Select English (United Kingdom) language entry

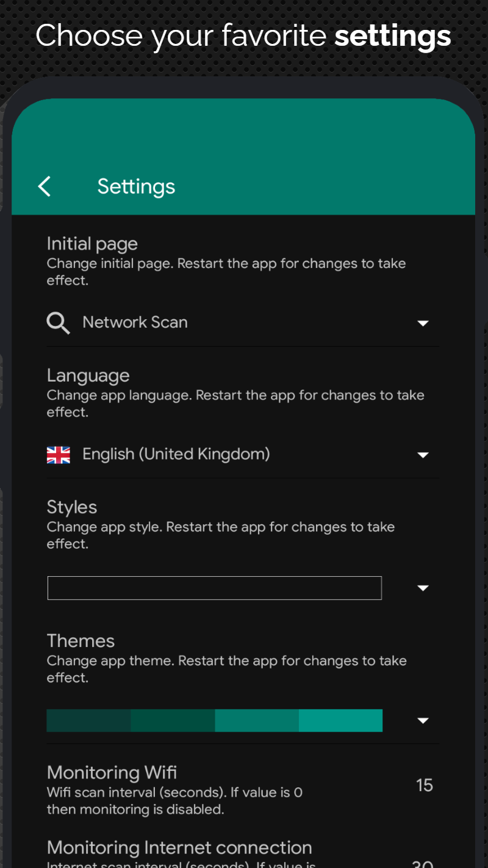click(176, 455)
